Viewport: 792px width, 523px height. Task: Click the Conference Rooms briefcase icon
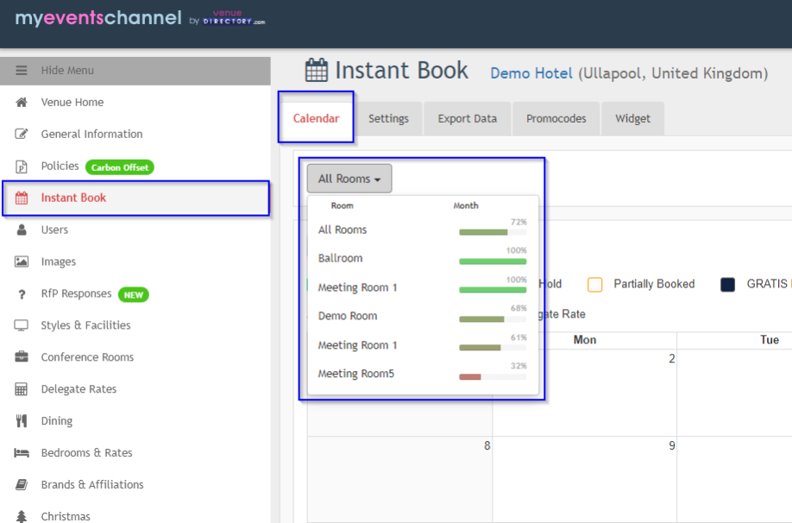(21, 357)
